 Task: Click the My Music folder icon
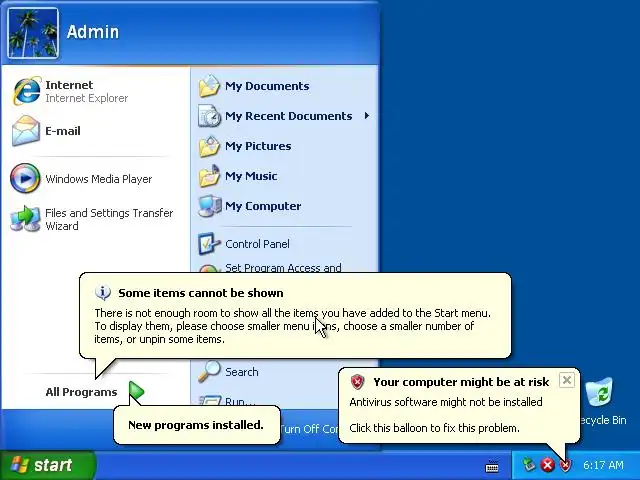click(x=209, y=176)
